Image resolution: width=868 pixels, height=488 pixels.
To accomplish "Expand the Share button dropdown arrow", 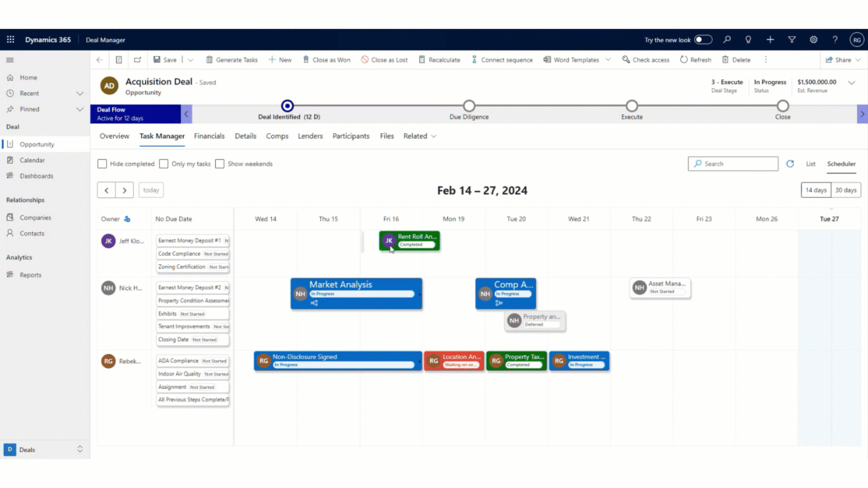I will pyautogui.click(x=858, y=59).
